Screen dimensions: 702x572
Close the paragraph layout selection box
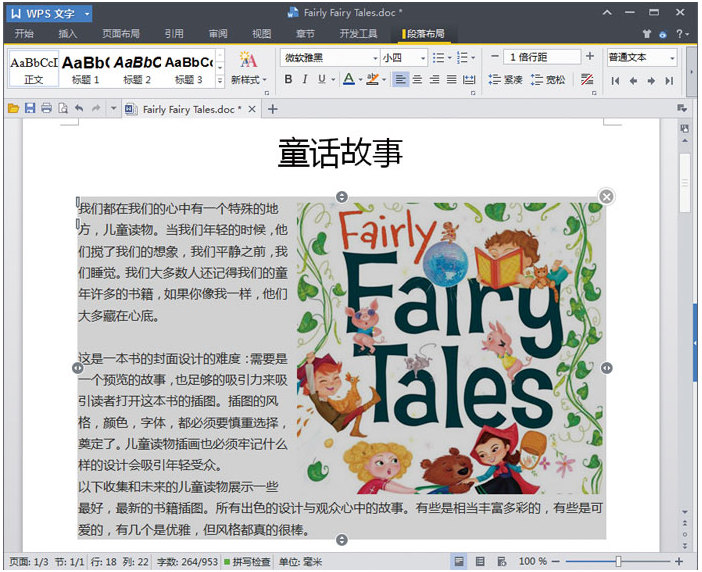tap(606, 196)
